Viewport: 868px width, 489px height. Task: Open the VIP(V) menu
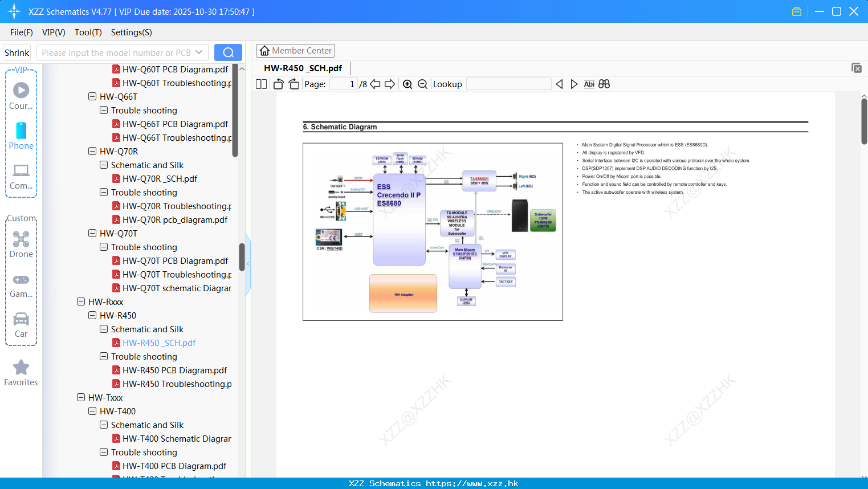point(54,32)
